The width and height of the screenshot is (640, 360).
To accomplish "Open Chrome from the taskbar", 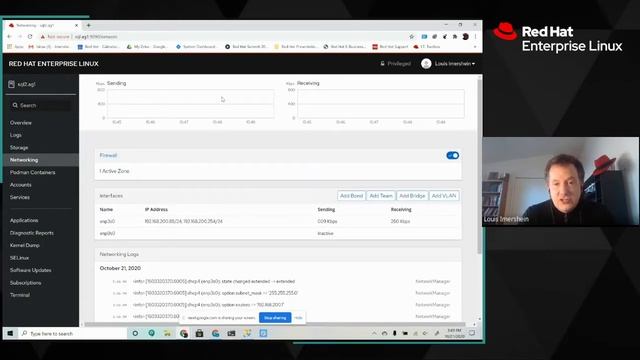I will pos(184,333).
